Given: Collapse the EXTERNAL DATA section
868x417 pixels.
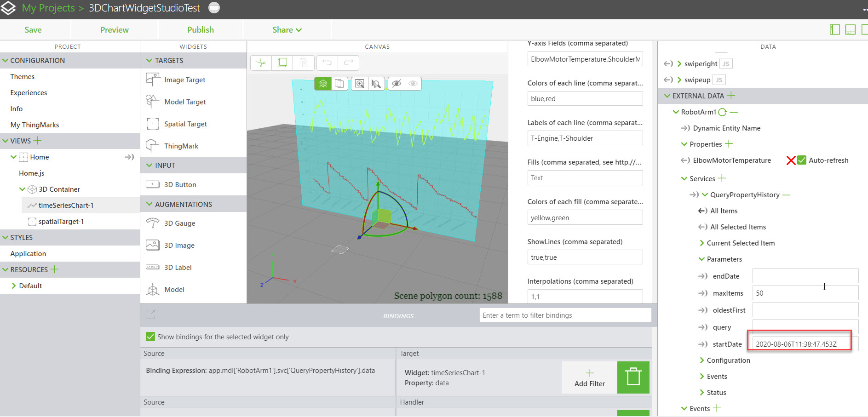Looking at the screenshot, I should coord(667,96).
